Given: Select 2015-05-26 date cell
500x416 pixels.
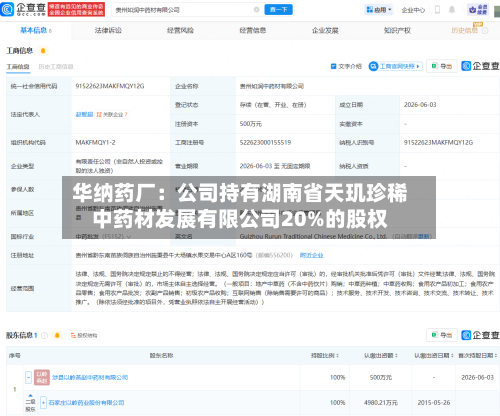Looking at the screenshot, I should pos(434,403).
